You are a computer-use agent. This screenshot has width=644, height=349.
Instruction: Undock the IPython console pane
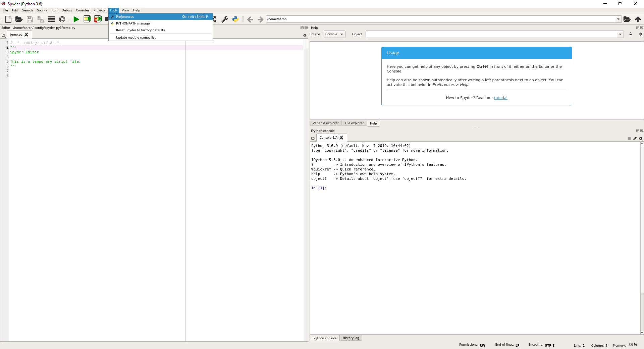click(x=638, y=131)
